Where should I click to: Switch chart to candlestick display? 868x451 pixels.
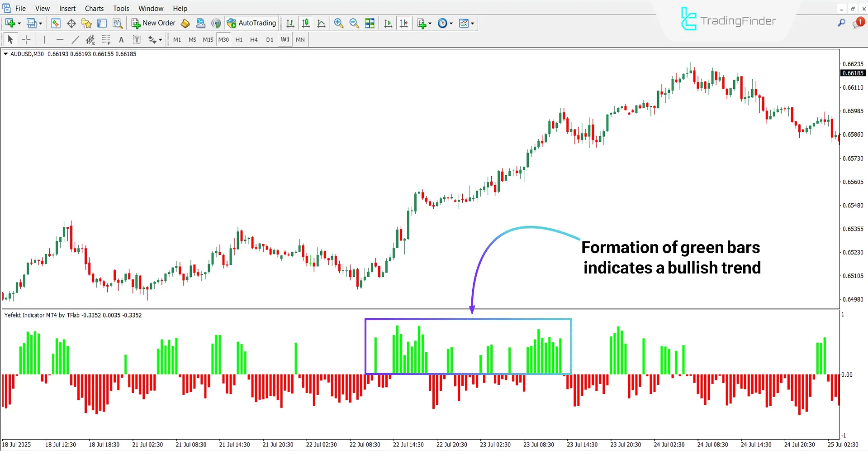[306, 23]
